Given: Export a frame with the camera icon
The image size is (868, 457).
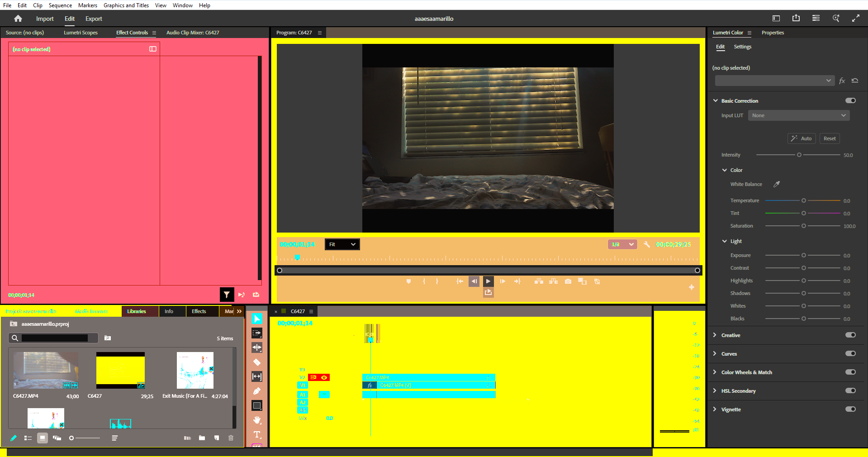Looking at the screenshot, I should point(568,281).
